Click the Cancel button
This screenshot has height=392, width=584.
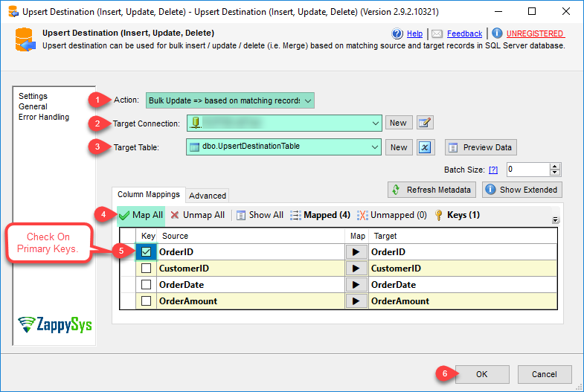click(545, 374)
